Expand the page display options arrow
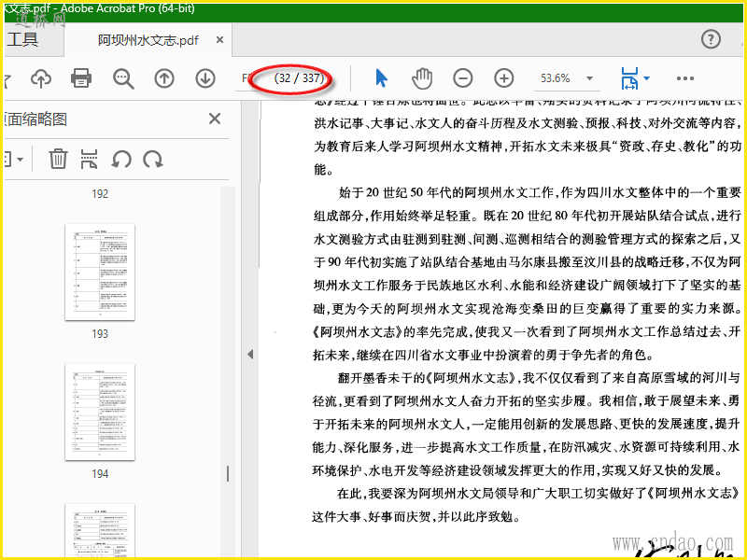Viewport: 747px width, 560px height. (x=646, y=78)
